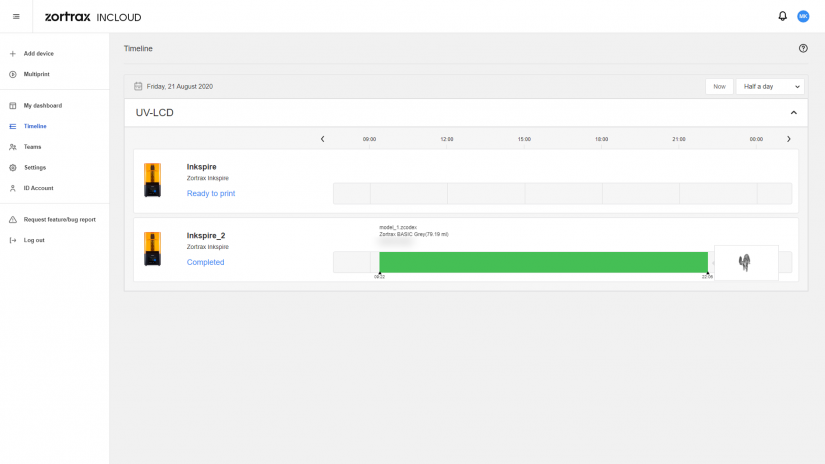Click the UV-LCD section title
825x464 pixels.
(155, 113)
